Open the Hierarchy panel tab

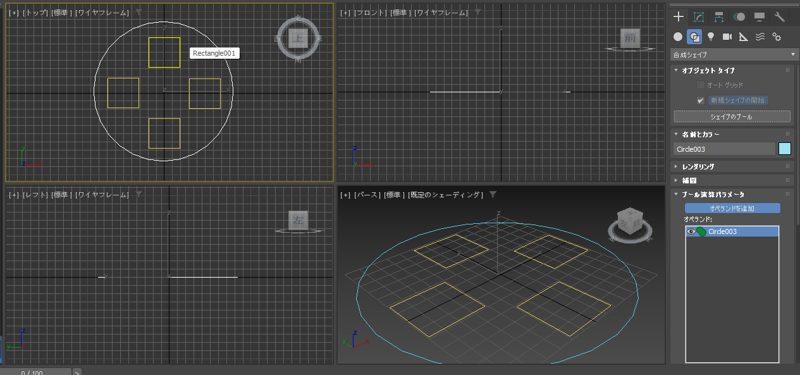[719, 17]
